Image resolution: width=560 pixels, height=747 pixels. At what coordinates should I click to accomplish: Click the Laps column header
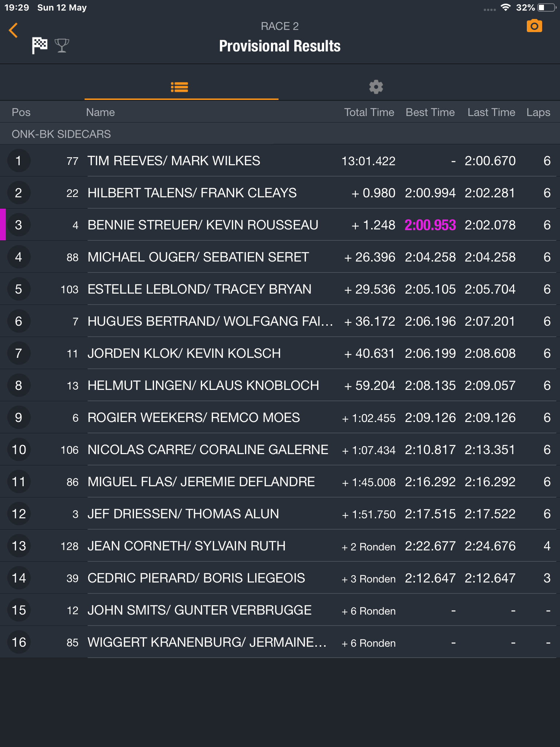[538, 112]
